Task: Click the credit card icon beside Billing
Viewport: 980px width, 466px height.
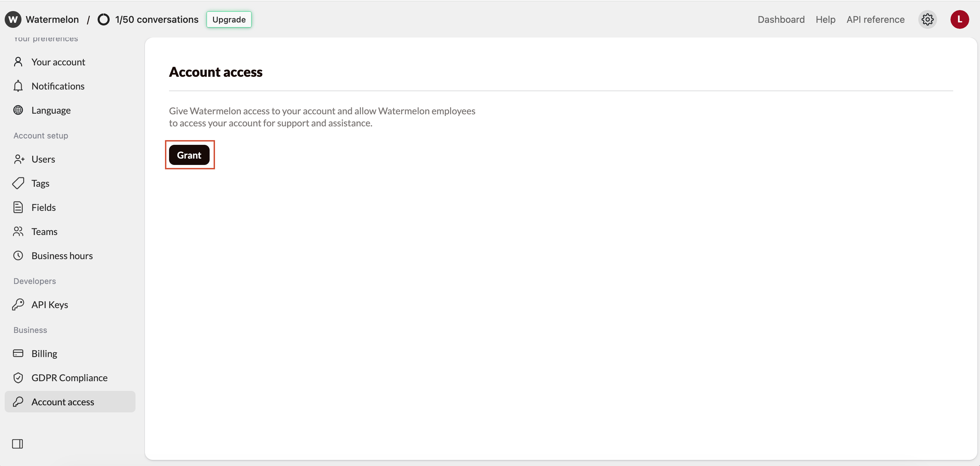Action: coord(18,353)
